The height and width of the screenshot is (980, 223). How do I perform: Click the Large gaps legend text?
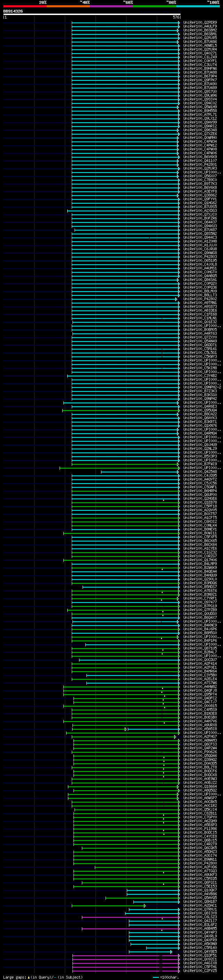coord(43,977)
